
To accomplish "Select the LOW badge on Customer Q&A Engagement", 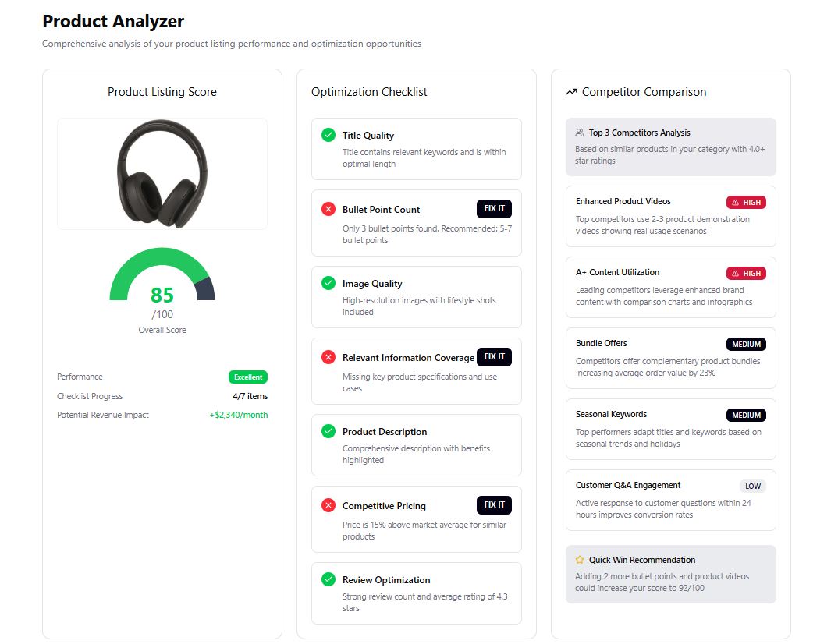I will (752, 486).
